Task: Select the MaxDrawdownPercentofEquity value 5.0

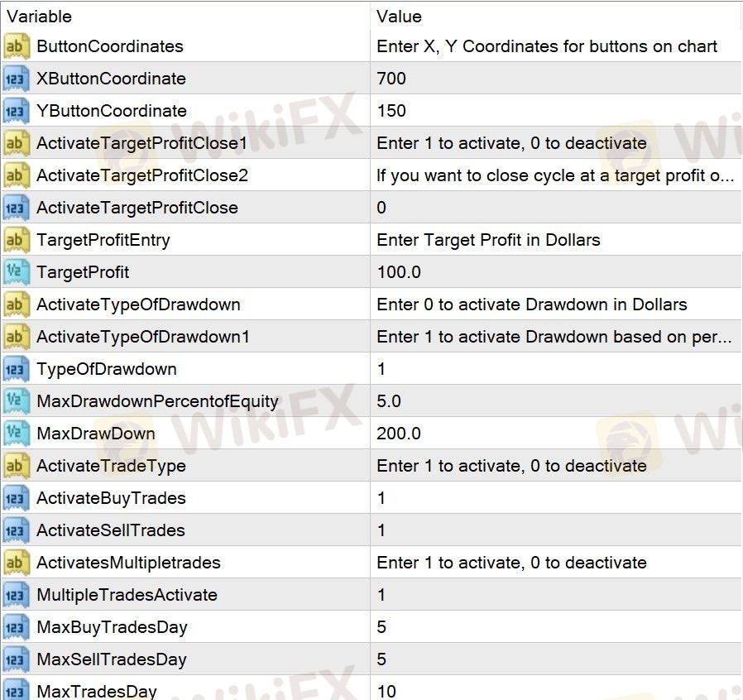Action: coord(389,401)
